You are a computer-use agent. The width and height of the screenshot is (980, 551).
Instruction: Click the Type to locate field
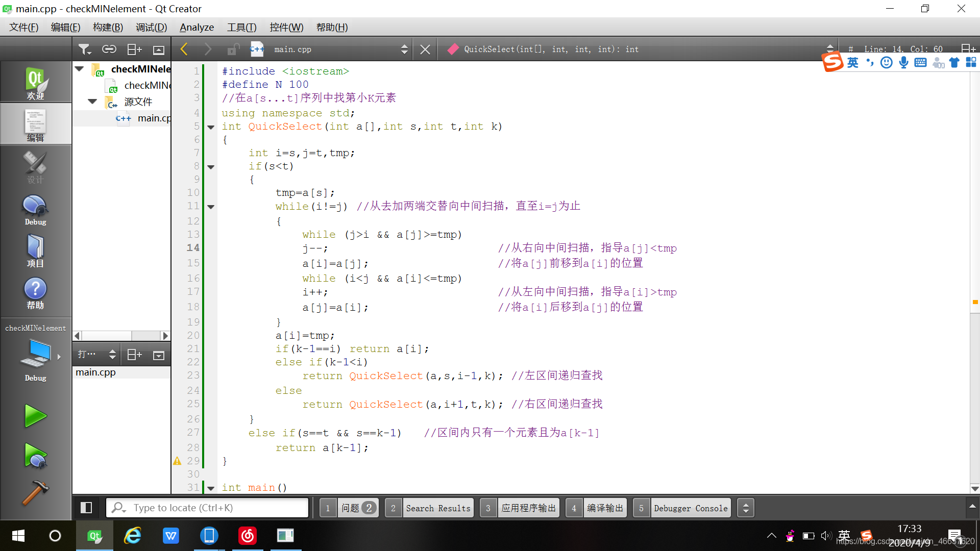coord(207,508)
